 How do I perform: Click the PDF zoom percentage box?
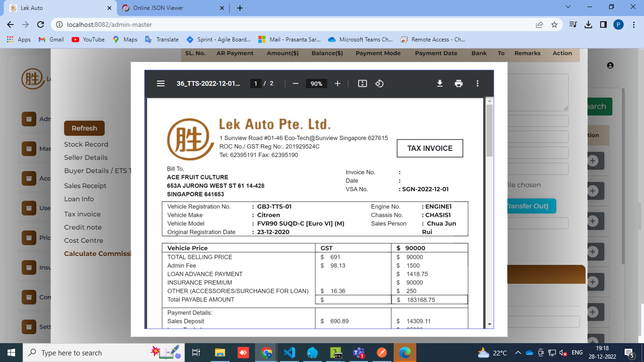[x=316, y=83]
